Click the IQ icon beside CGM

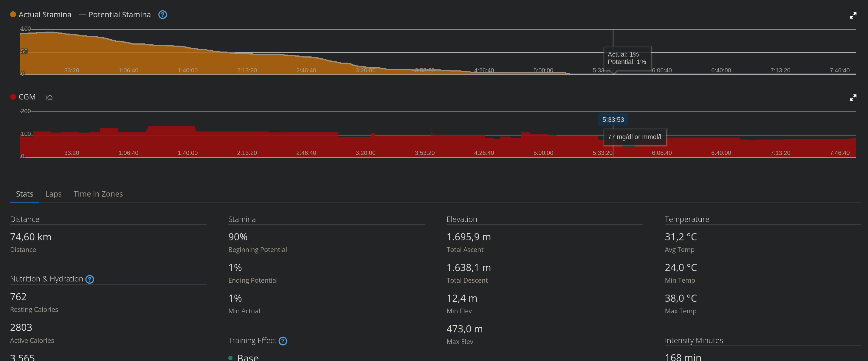[49, 98]
